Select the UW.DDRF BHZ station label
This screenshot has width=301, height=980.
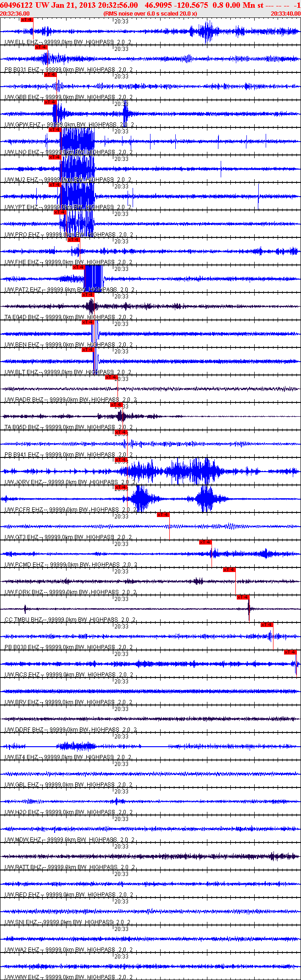click(x=24, y=730)
